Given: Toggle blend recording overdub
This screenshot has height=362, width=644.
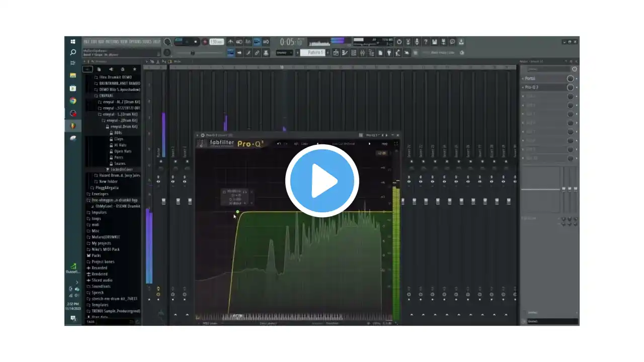Looking at the screenshot, I should pos(257,42).
